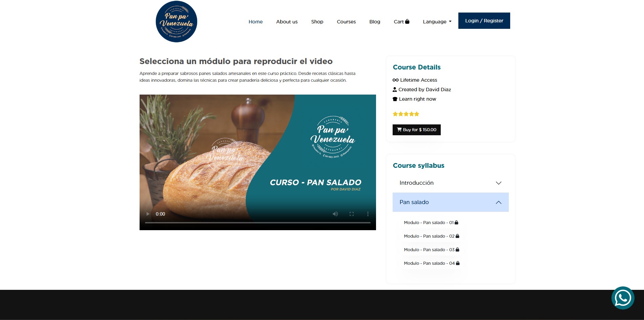Click the chef hat Learn icon
Image resolution: width=644 pixels, height=320 pixels.
pos(395,99)
